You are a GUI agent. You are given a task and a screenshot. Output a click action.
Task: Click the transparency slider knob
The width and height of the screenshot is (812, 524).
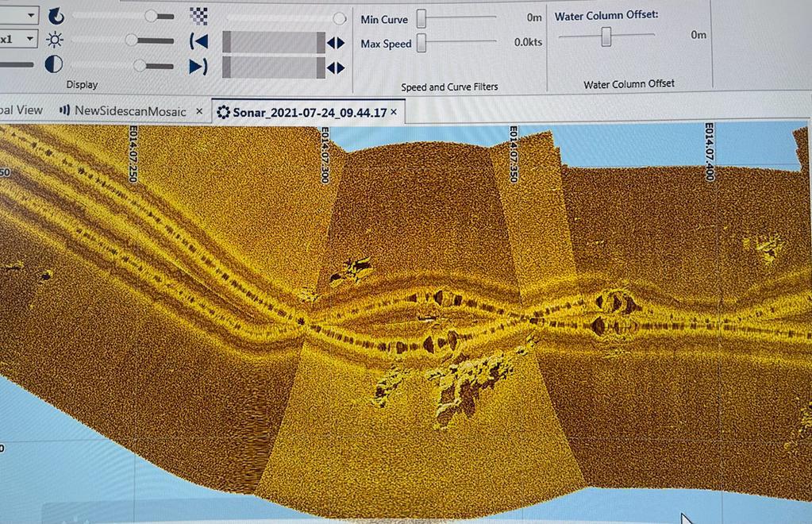point(340,18)
